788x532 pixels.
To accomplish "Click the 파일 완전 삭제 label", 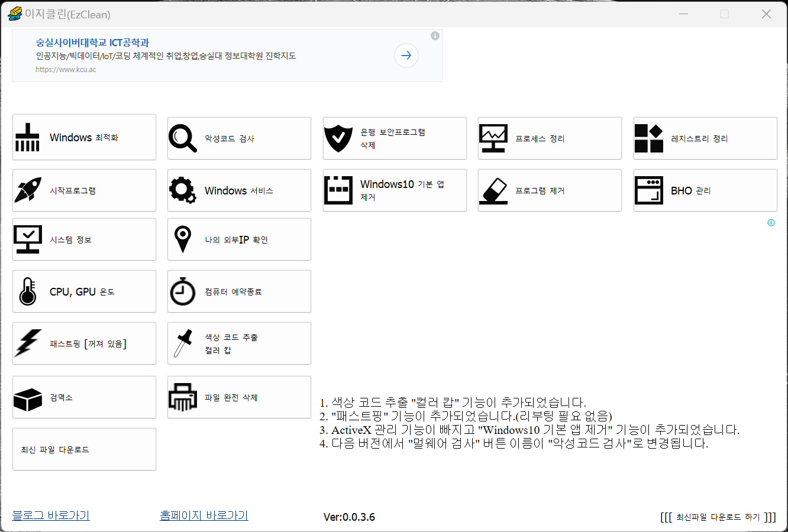I will (231, 398).
